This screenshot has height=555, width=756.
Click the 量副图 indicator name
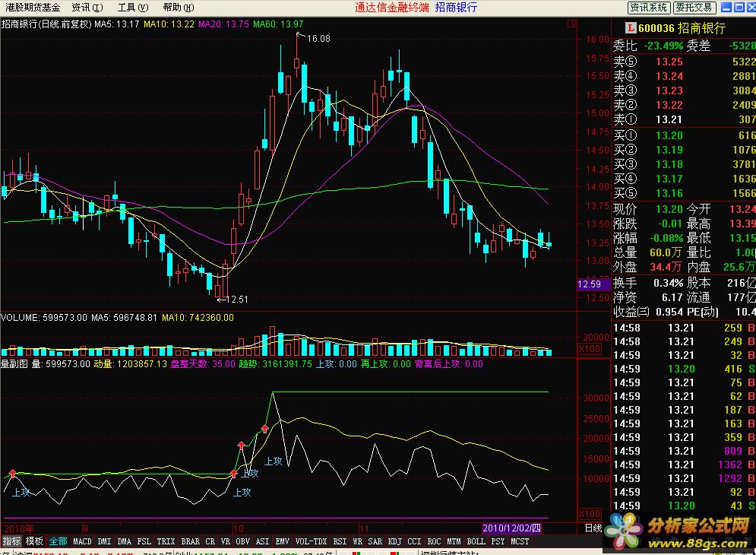coord(14,364)
